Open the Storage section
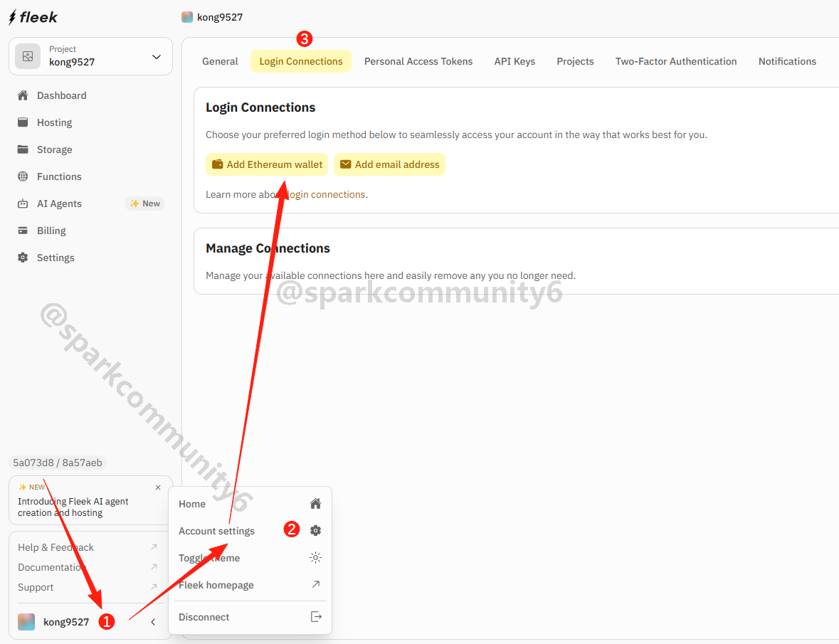The height and width of the screenshot is (644, 839). tap(54, 149)
